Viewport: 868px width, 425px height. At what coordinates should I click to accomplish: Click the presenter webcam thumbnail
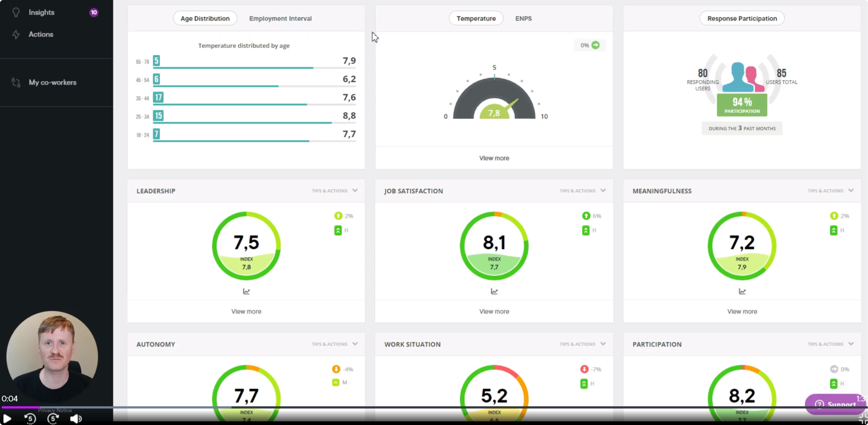click(x=52, y=356)
